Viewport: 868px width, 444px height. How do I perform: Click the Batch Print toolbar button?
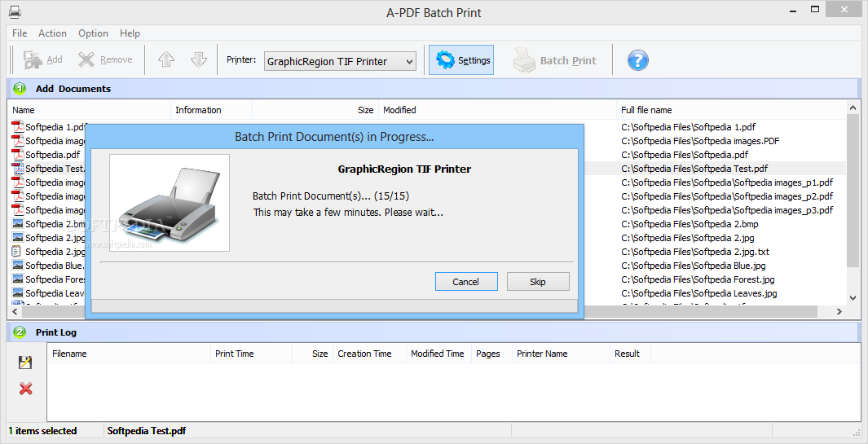click(x=555, y=60)
